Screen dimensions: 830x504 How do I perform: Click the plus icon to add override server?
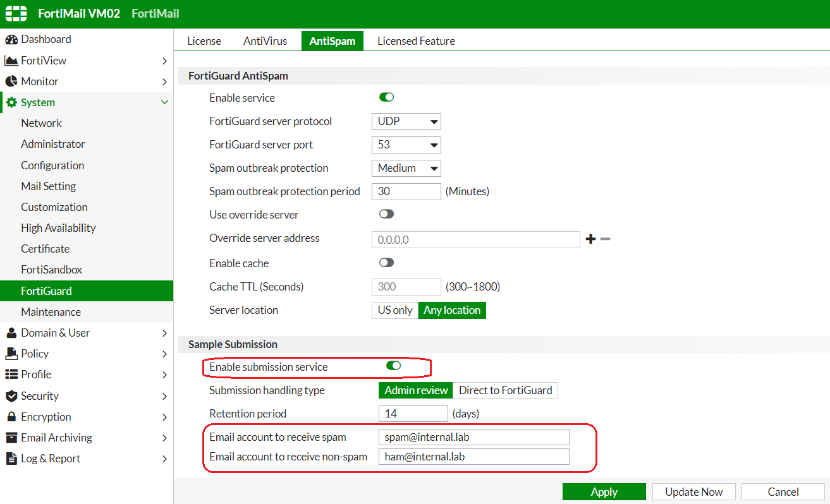point(590,239)
